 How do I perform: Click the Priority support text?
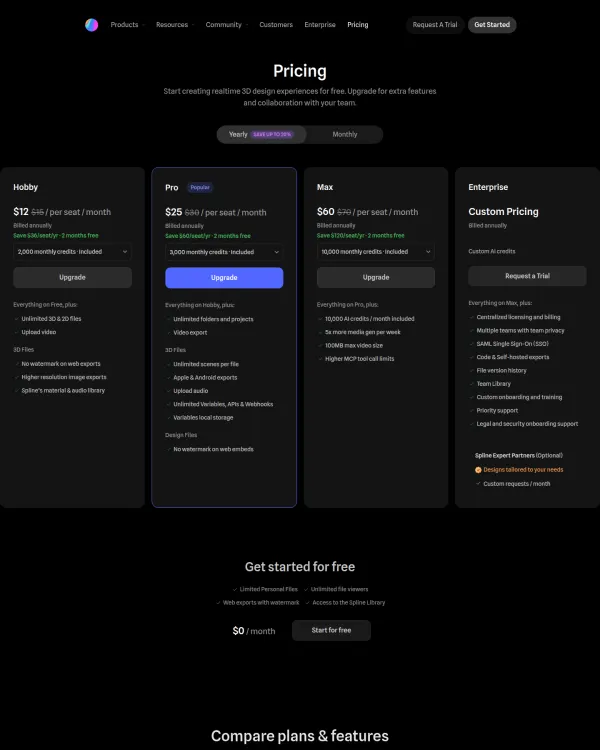tap(497, 410)
